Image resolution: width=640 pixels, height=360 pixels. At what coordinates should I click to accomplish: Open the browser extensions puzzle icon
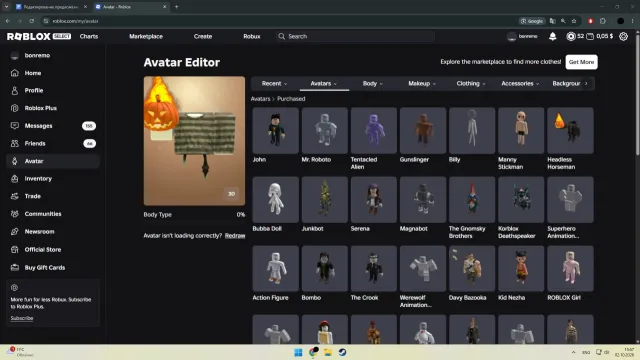coord(603,21)
